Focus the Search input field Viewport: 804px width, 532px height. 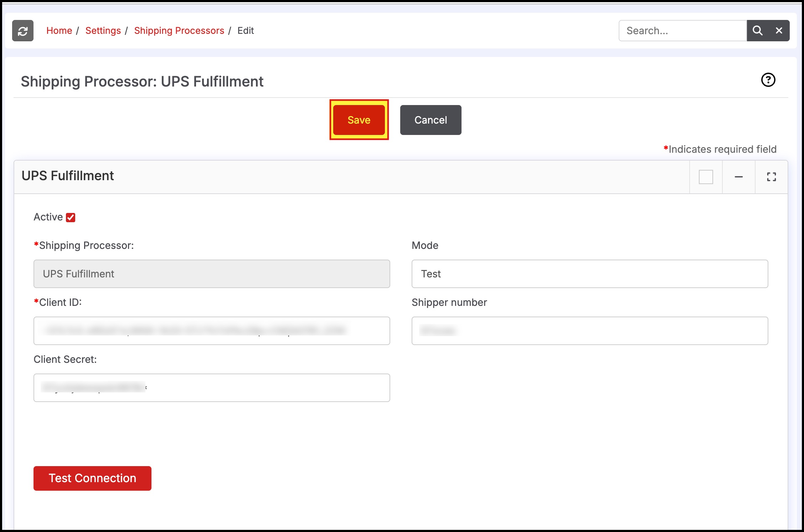coord(682,31)
